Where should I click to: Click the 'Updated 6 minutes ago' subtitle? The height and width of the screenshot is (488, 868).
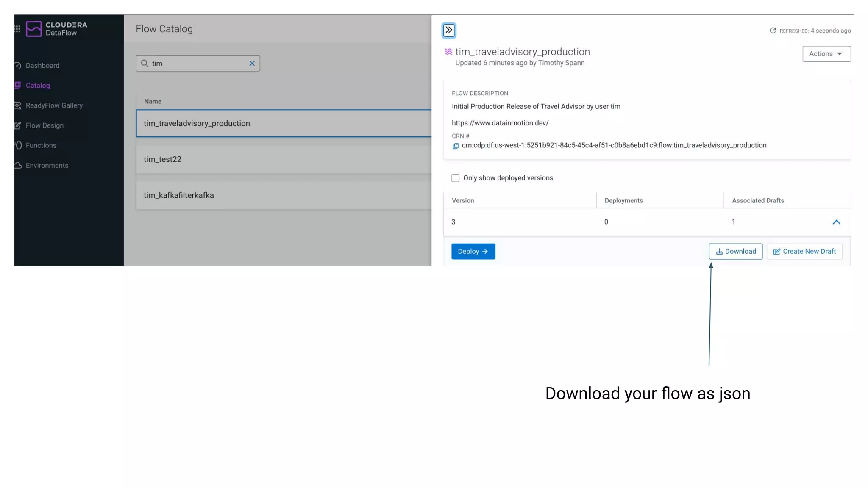coord(520,63)
